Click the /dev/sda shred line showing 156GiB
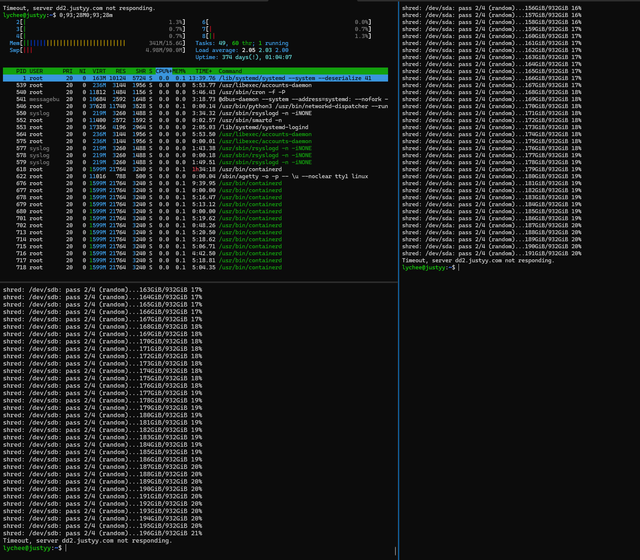This screenshot has height=560, width=640. [491, 8]
